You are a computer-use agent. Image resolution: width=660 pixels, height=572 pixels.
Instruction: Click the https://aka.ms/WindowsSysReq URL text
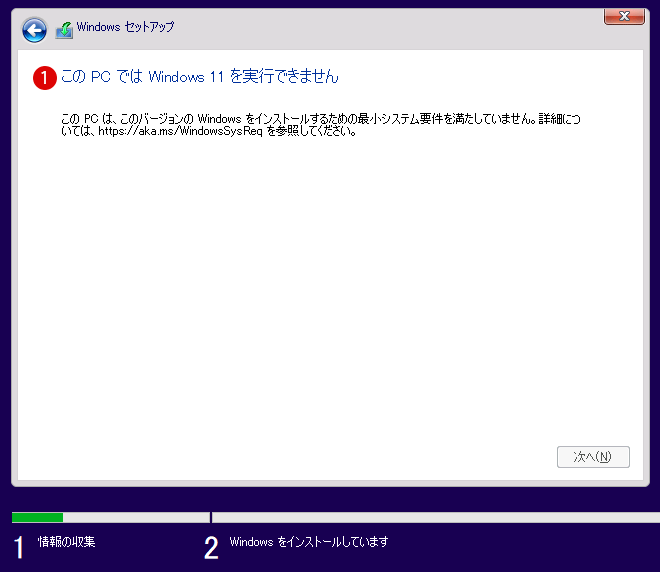[x=180, y=131]
